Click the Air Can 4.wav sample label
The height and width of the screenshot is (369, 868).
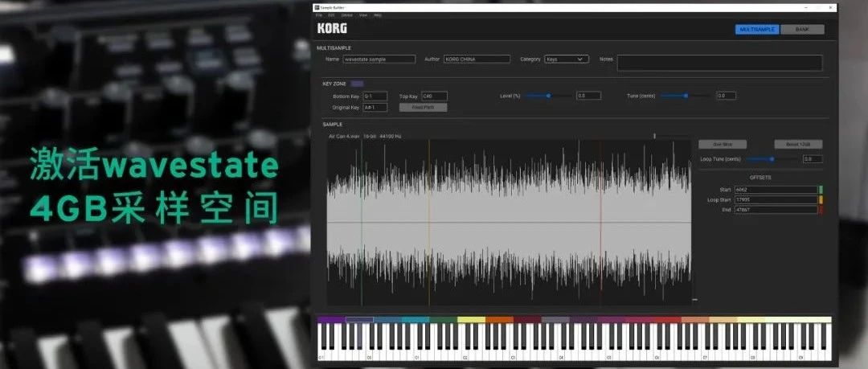point(344,136)
